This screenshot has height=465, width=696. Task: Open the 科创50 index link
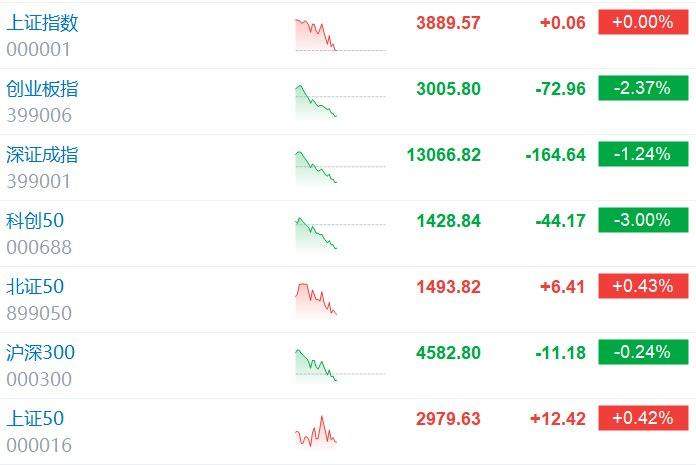(35, 221)
